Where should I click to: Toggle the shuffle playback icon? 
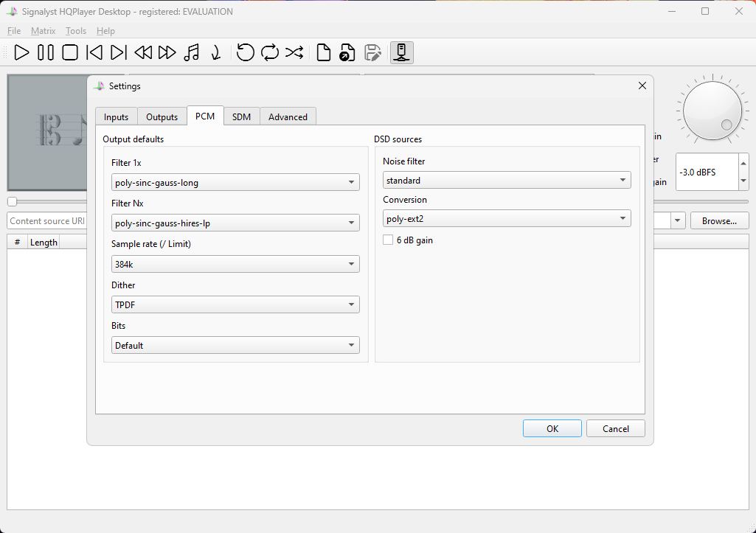[x=294, y=52]
